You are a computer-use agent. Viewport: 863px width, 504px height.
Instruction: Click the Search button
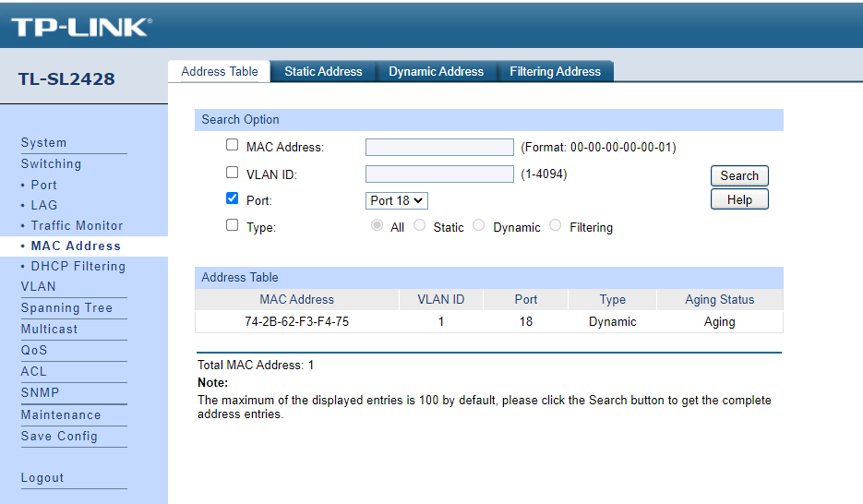tap(739, 175)
